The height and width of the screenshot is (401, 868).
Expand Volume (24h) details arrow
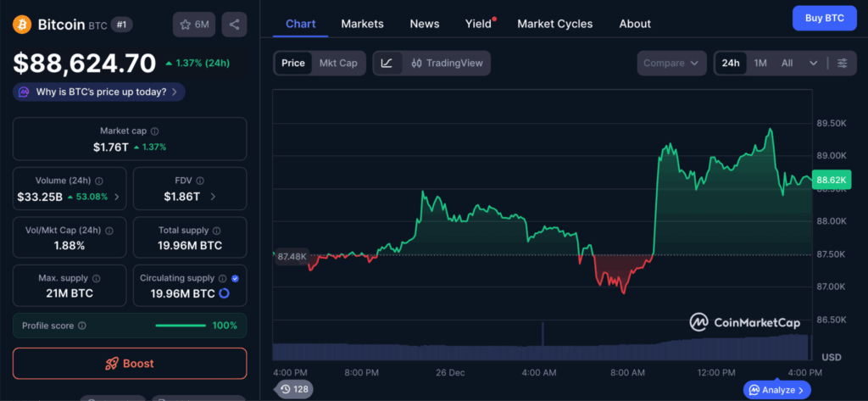click(x=117, y=197)
